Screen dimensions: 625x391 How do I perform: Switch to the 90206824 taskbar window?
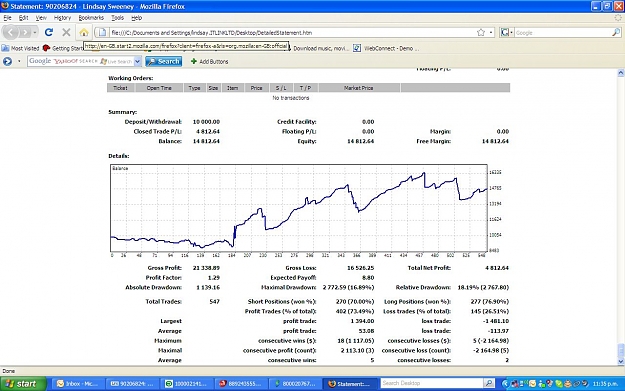pyautogui.click(x=132, y=384)
